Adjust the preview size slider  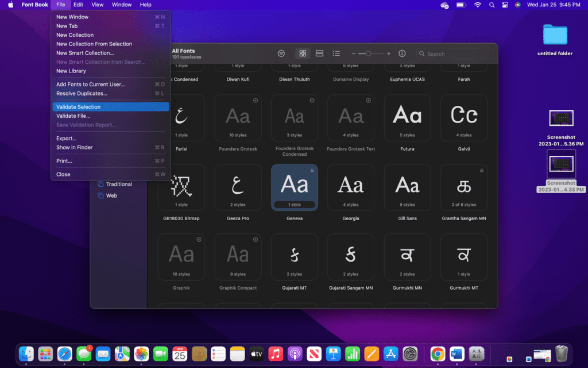tap(368, 53)
